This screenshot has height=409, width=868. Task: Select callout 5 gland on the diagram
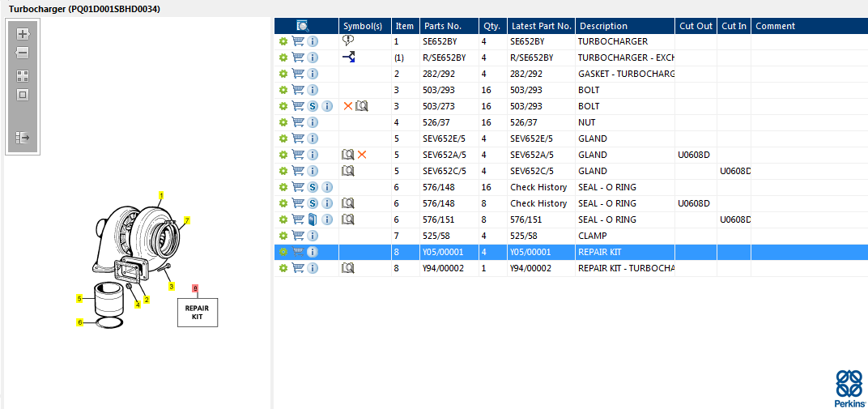[79, 299]
